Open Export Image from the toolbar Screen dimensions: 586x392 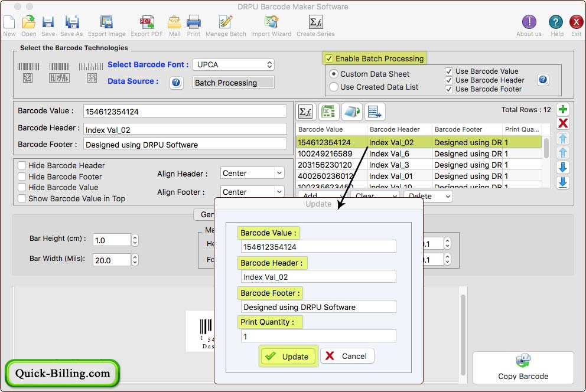point(106,22)
